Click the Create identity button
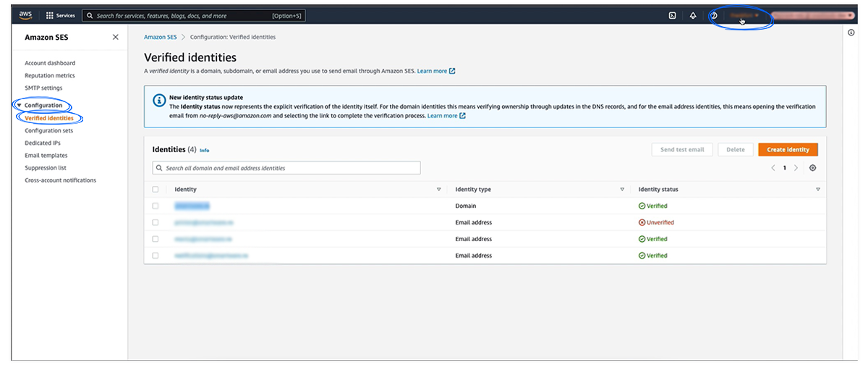The height and width of the screenshot is (365, 868). [x=788, y=149]
